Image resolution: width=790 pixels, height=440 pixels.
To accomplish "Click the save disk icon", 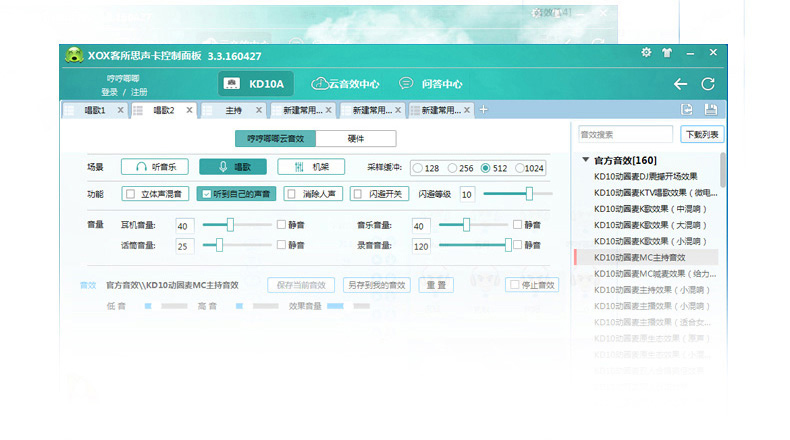I will [711, 109].
